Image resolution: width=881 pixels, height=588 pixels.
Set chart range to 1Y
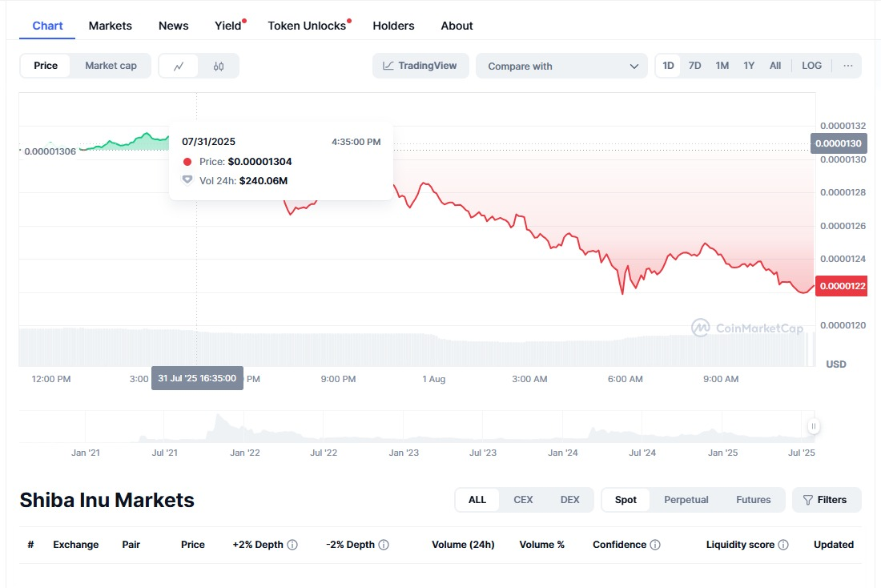[x=749, y=66]
